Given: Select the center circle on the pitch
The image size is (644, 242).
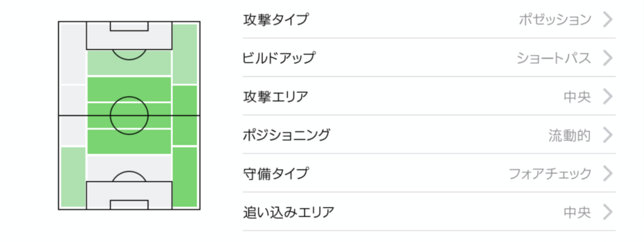Looking at the screenshot, I should pyautogui.click(x=129, y=116).
